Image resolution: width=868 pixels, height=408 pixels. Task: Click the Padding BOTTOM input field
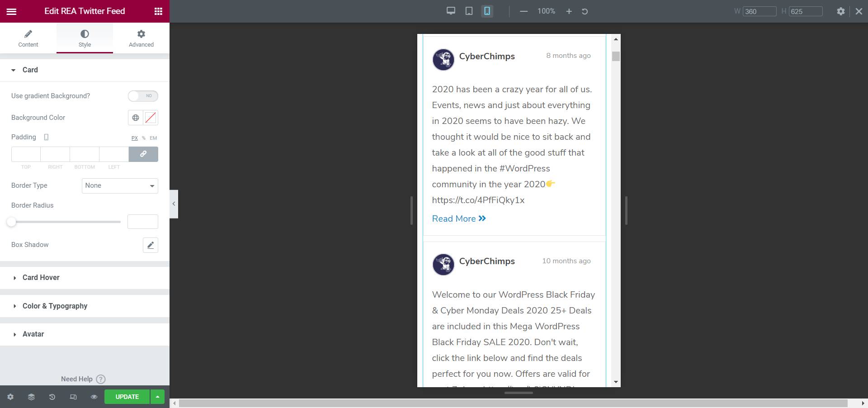tap(85, 154)
